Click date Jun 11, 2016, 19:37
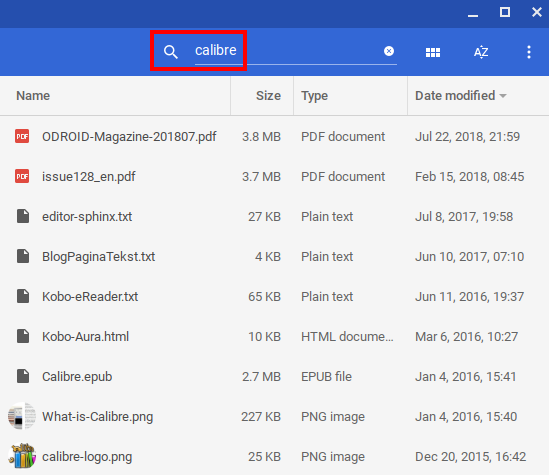The width and height of the screenshot is (549, 475). [470, 296]
